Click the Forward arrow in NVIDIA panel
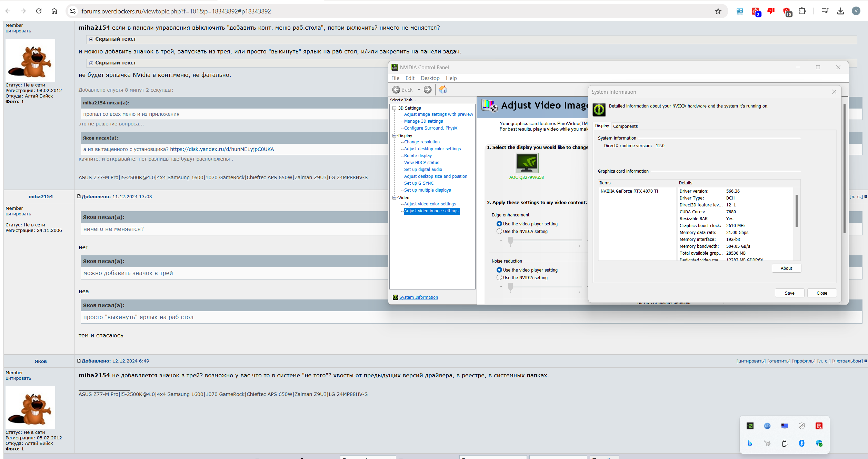Viewport: 868px width, 459px height. point(428,90)
